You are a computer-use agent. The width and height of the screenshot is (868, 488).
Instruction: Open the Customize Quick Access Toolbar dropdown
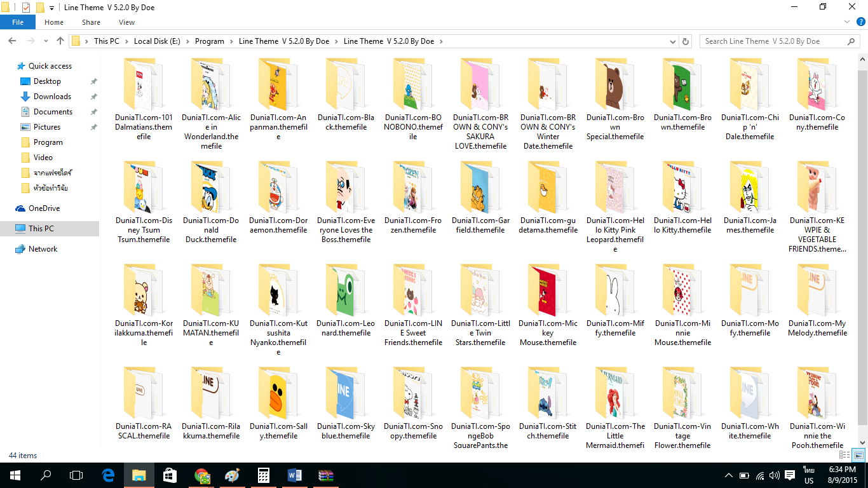(x=51, y=8)
